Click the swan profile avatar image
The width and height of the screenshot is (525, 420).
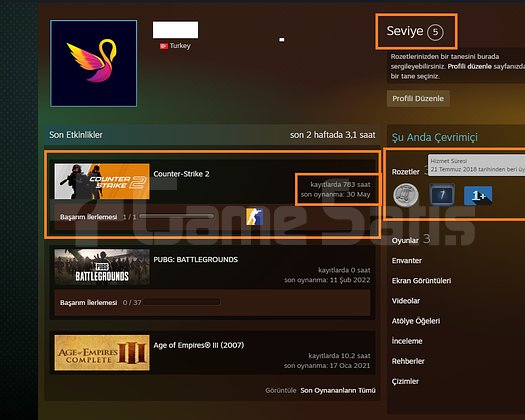click(x=93, y=63)
